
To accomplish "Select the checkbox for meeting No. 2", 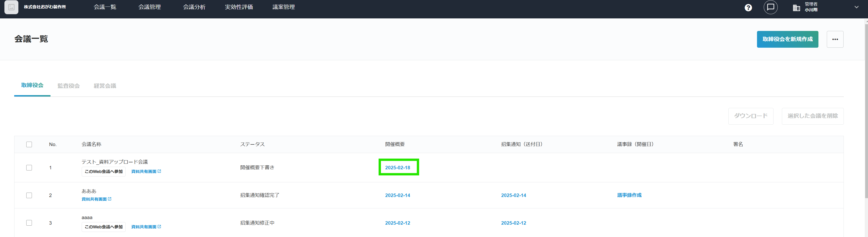I will tap(29, 195).
